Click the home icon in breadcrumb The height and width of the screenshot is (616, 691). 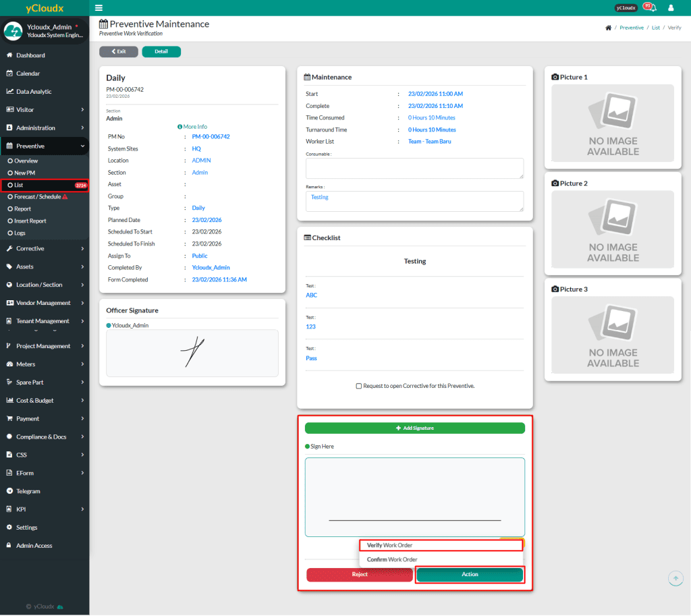click(608, 28)
